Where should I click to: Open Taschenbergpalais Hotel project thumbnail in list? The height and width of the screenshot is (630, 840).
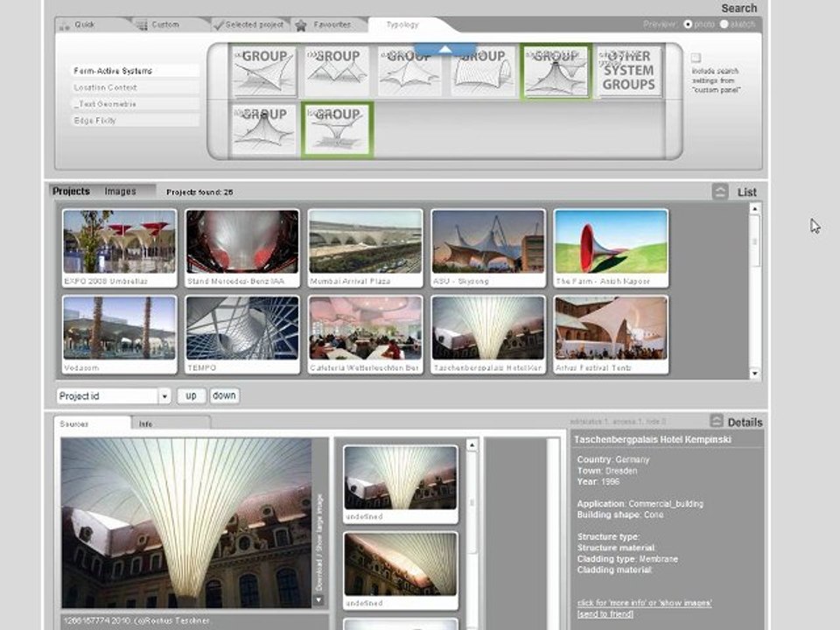(x=488, y=335)
